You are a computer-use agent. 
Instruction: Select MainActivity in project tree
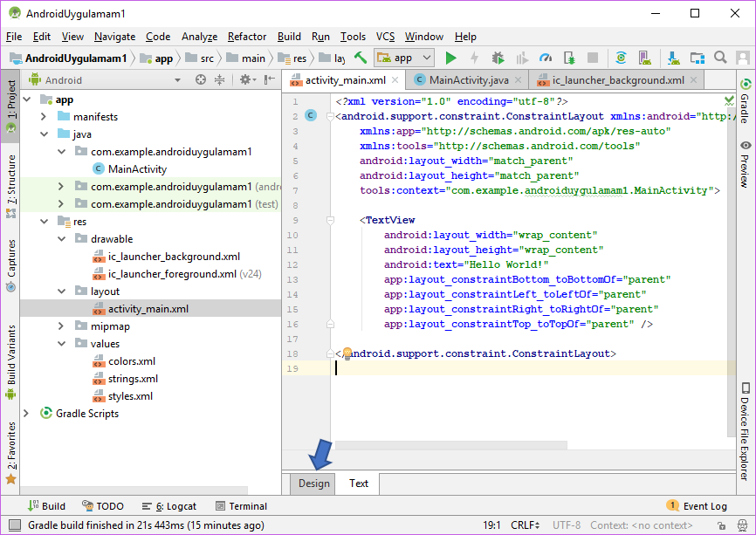[137, 169]
